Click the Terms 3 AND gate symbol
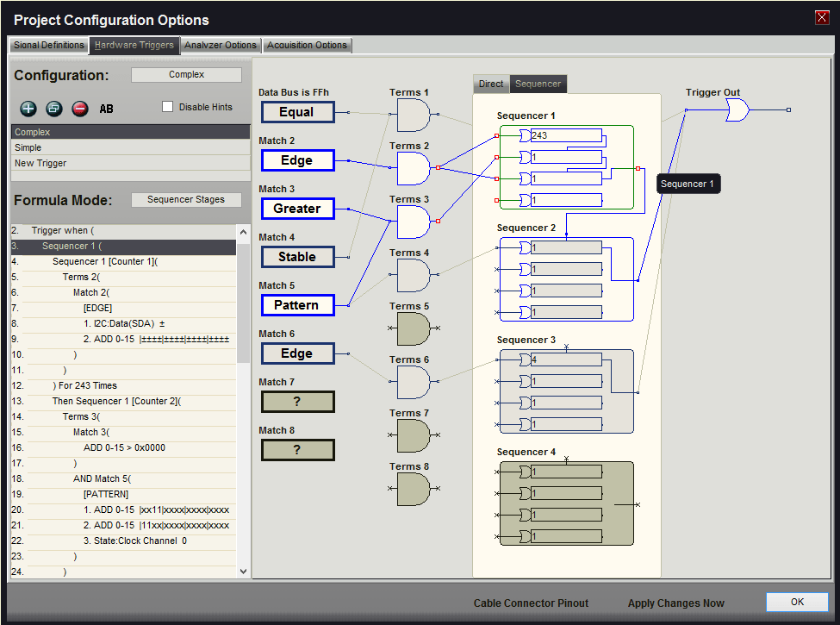Screen dimensions: 840x625 coord(413,222)
